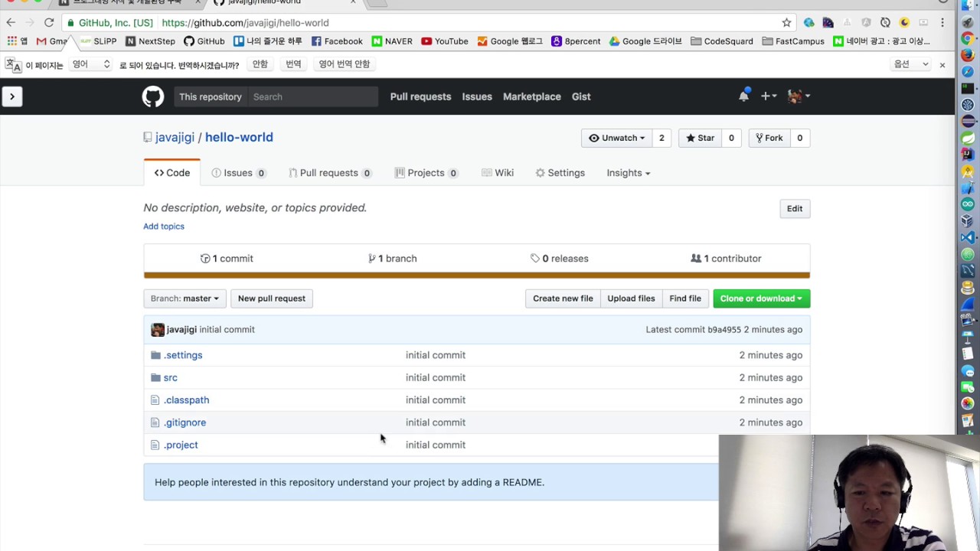Image resolution: width=980 pixels, height=551 pixels.
Task: Open the notifications bell
Action: [x=743, y=96]
